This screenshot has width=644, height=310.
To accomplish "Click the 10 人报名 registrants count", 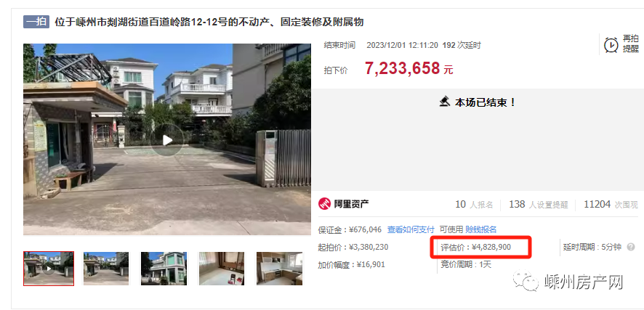I will click(474, 204).
